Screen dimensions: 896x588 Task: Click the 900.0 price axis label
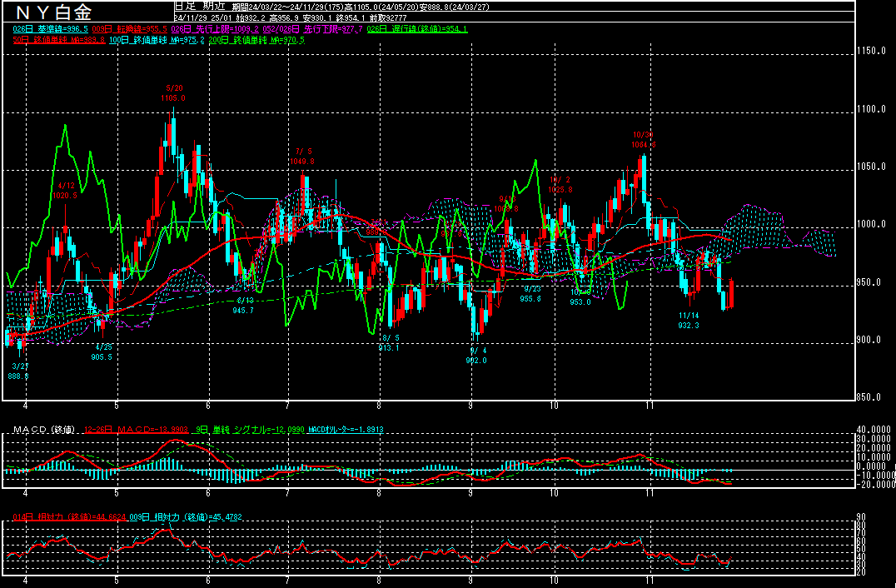869,340
